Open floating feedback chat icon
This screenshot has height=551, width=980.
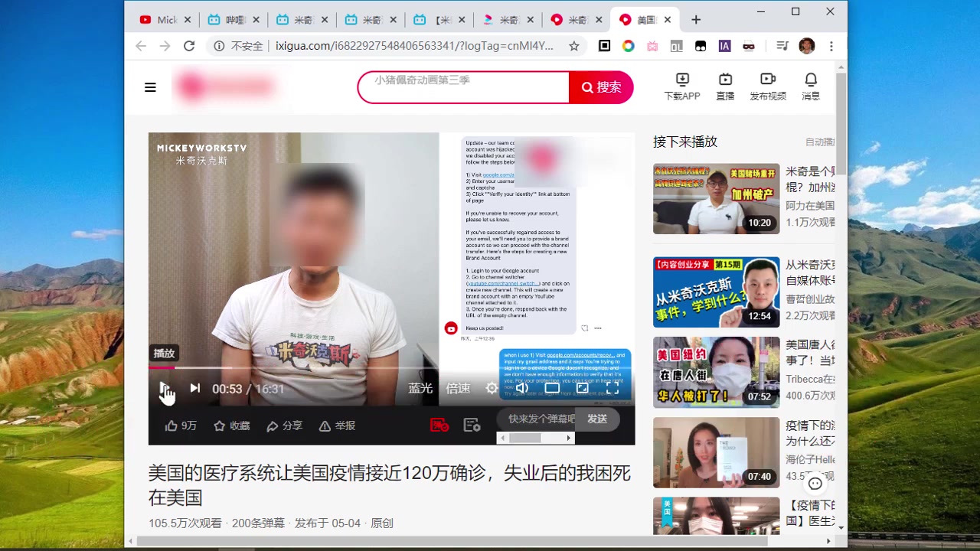click(815, 484)
